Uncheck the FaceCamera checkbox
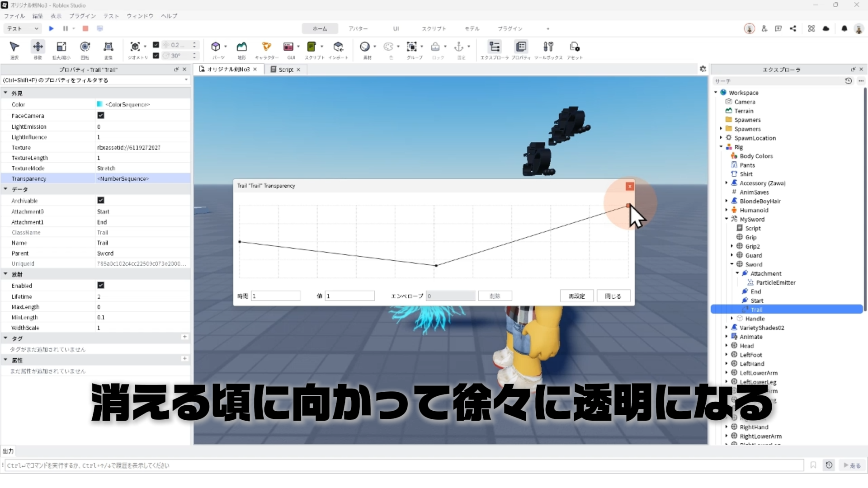The width and height of the screenshot is (868, 488). [100, 116]
